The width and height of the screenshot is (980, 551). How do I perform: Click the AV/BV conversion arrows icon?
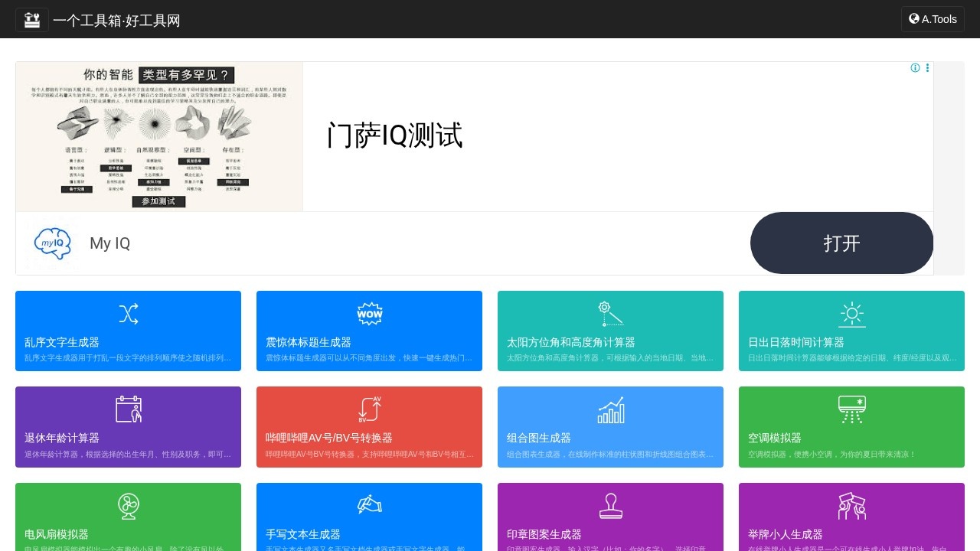[x=369, y=409]
